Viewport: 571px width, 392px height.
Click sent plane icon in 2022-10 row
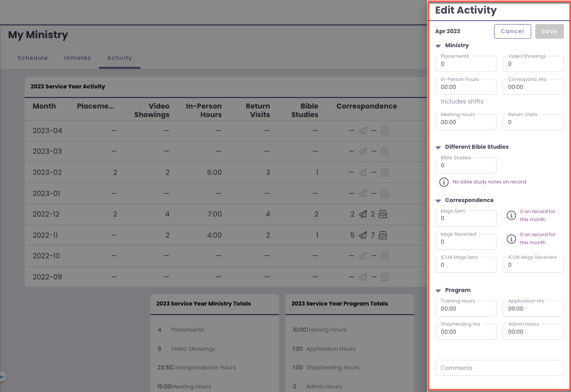(x=363, y=256)
